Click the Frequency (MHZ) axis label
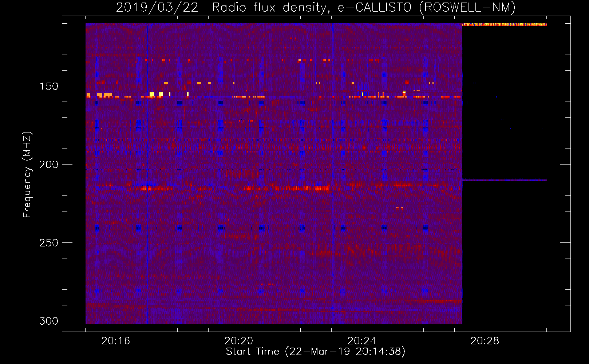The height and width of the screenshot is (364, 589). pyautogui.click(x=27, y=174)
